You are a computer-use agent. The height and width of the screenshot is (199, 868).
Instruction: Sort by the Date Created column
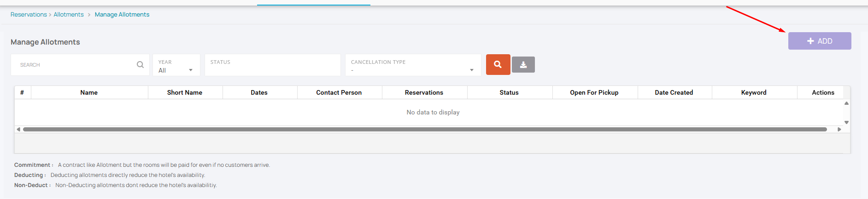coord(674,92)
